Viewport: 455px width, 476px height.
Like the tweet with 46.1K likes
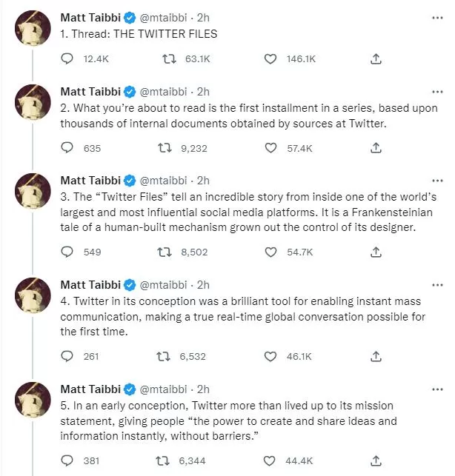(x=270, y=356)
